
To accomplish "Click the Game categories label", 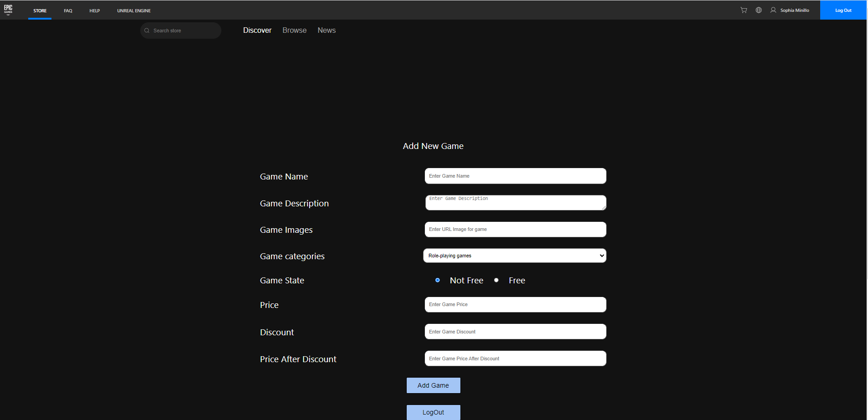I will click(292, 256).
